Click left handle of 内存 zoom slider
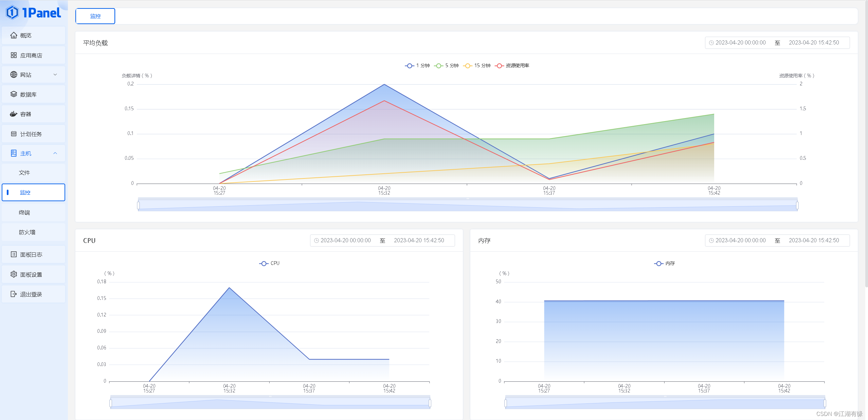868x420 pixels. click(506, 403)
